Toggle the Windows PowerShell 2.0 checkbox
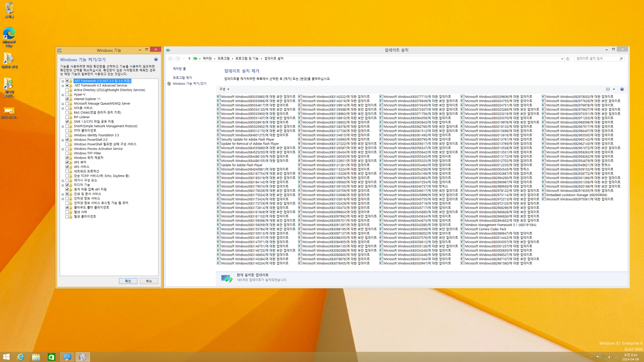The width and height of the screenshot is (644, 362). point(67,140)
